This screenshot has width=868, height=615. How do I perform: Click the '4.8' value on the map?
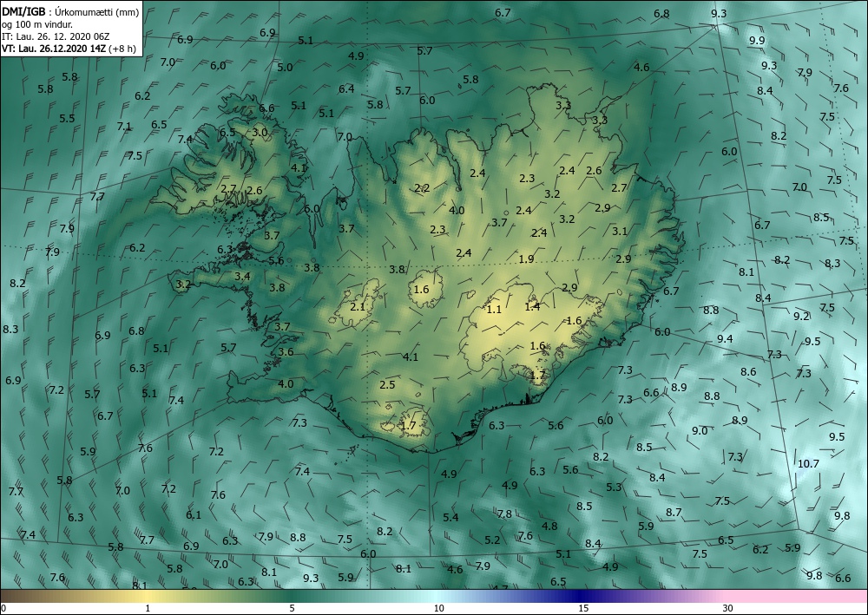point(549,526)
